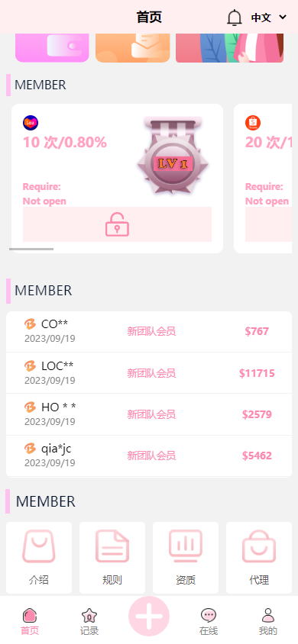Open the 规则 document icon

click(x=112, y=546)
